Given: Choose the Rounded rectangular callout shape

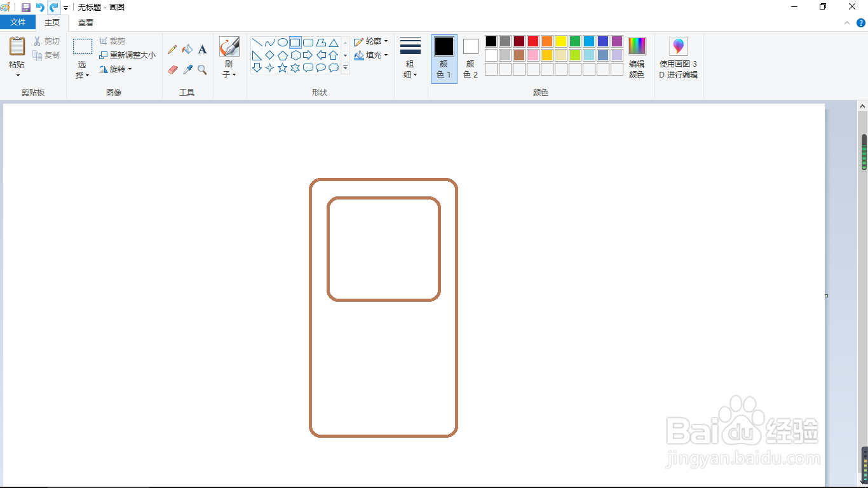Looking at the screenshot, I should (x=308, y=67).
